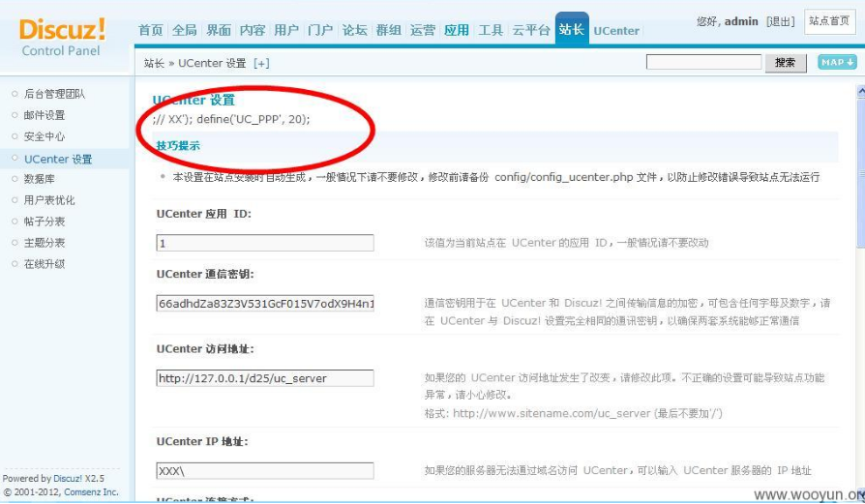
Task: Open 安全中心 in sidebar
Action: [45, 136]
